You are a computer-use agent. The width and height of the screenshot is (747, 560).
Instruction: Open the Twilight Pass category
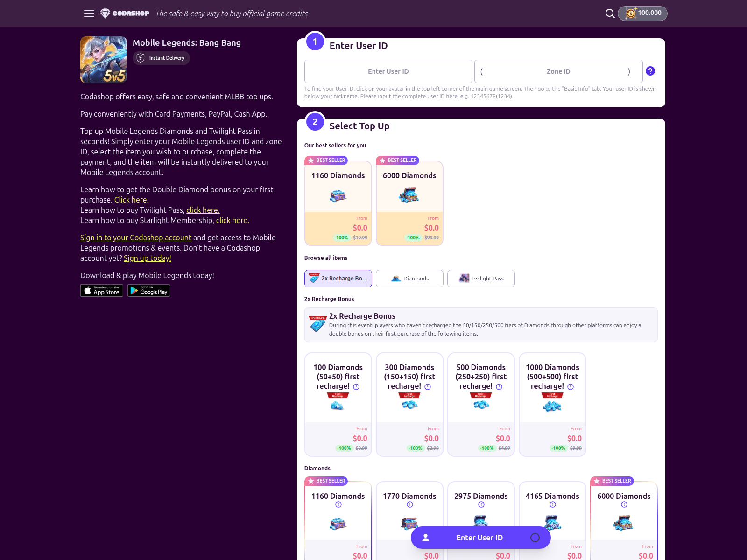481,279
